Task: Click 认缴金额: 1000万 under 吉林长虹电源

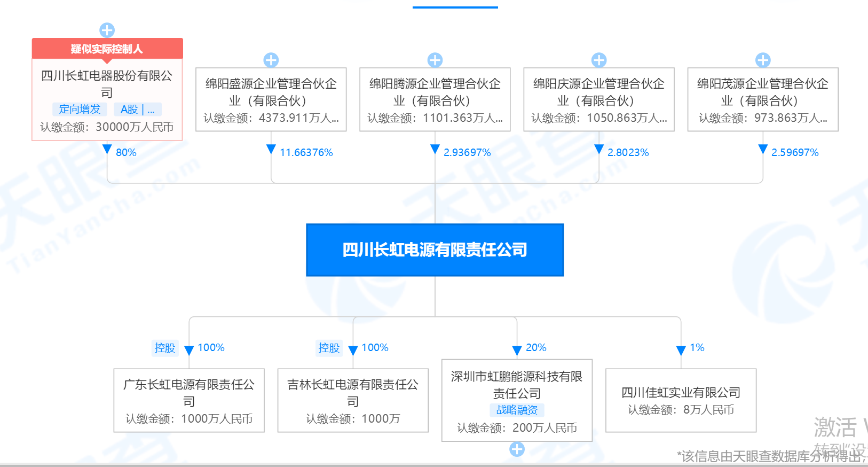Action: click(353, 419)
